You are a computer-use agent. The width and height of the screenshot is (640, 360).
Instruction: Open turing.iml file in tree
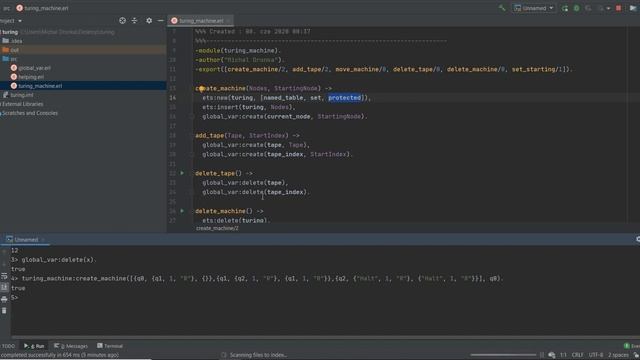point(18,95)
